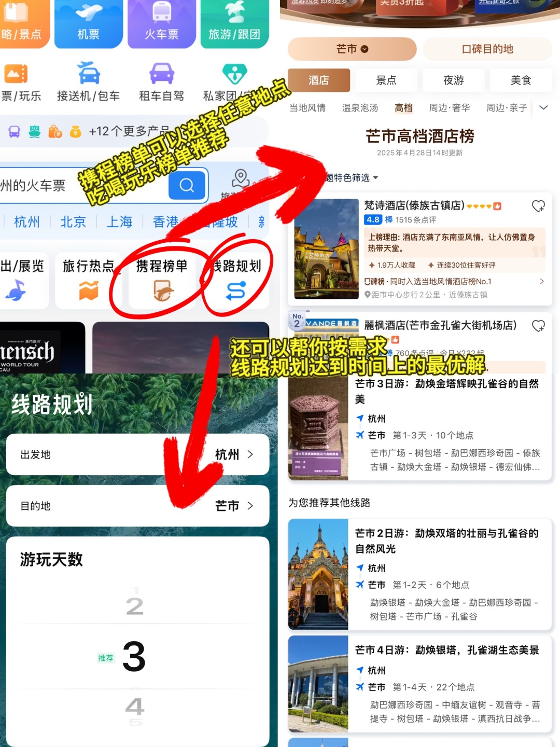Select 上海 city shortcut
This screenshot has height=747, width=560.
click(x=119, y=222)
